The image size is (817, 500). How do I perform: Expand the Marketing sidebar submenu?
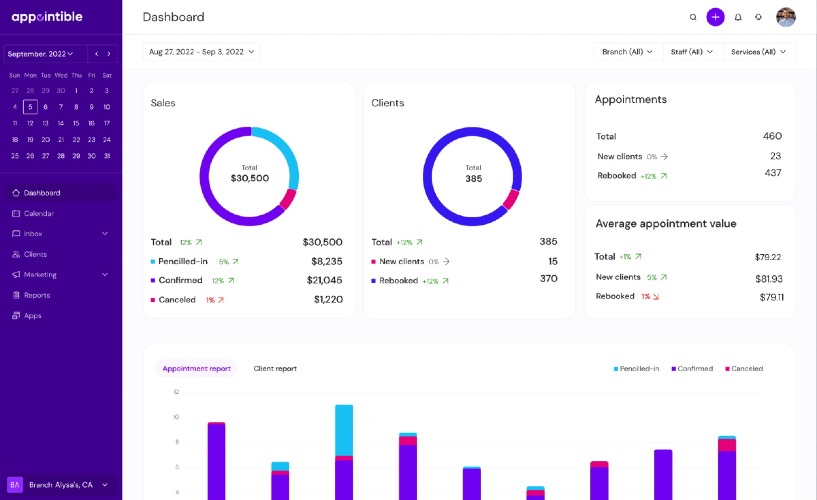pyautogui.click(x=105, y=274)
